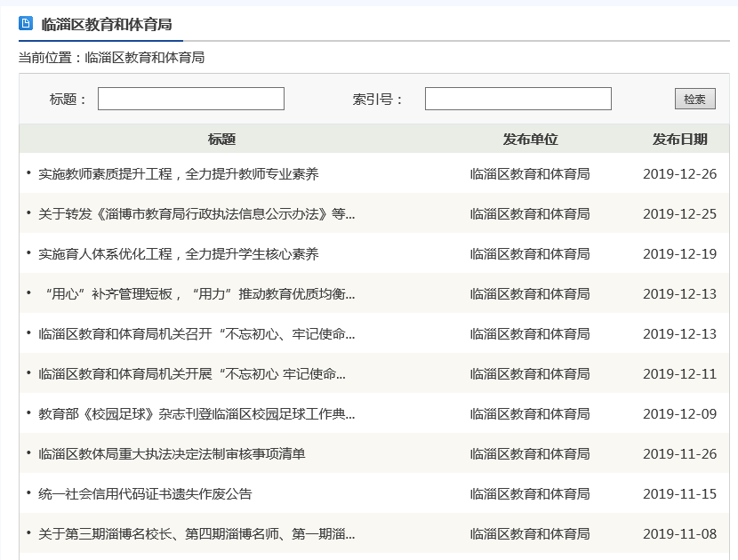
Task: Click the 2019-12-26 date in first row
Action: coord(679,174)
